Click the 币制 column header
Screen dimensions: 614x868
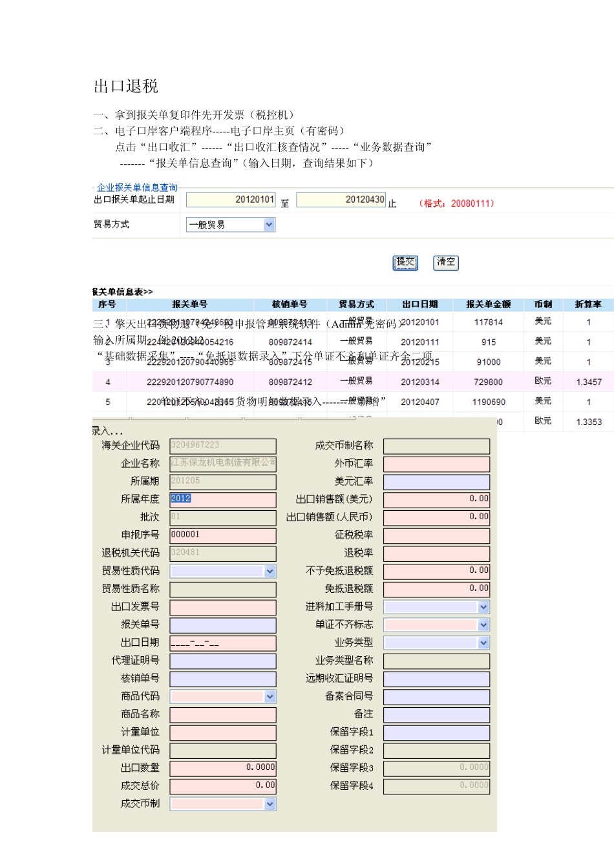(x=543, y=304)
